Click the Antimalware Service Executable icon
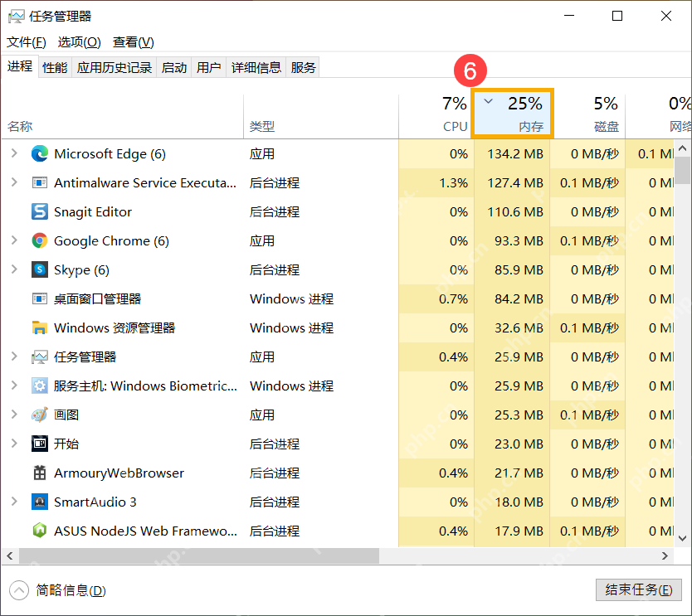 click(x=40, y=182)
